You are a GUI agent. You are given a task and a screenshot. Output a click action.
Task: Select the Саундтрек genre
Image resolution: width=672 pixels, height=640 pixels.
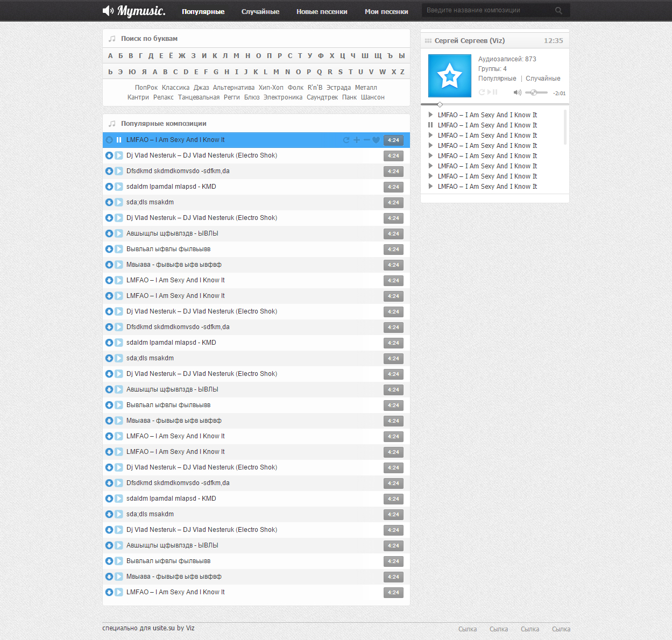pyautogui.click(x=322, y=97)
